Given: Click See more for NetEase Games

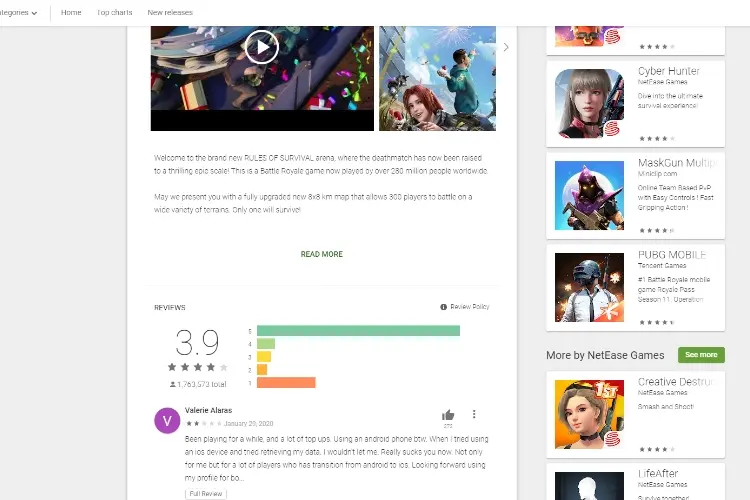Looking at the screenshot, I should [701, 355].
